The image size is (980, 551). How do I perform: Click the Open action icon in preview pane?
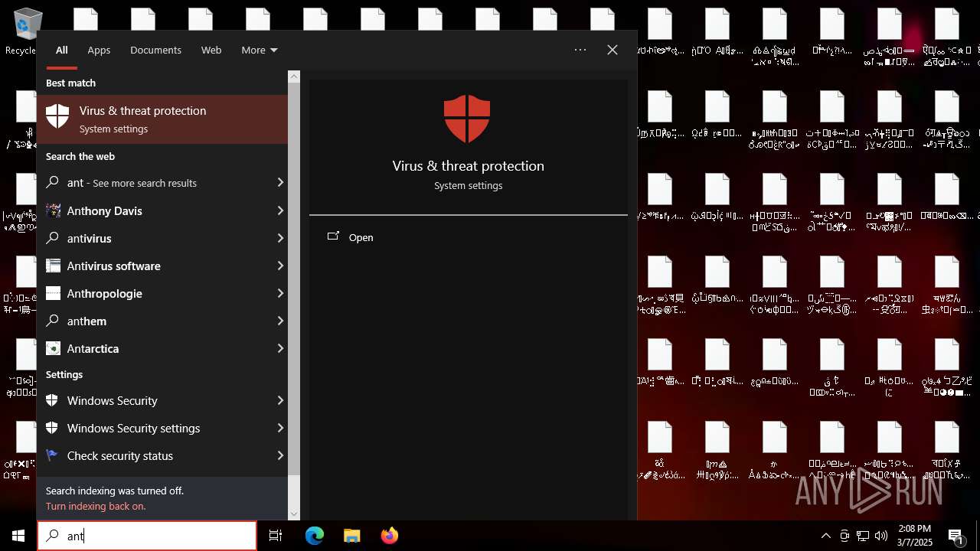333,236
